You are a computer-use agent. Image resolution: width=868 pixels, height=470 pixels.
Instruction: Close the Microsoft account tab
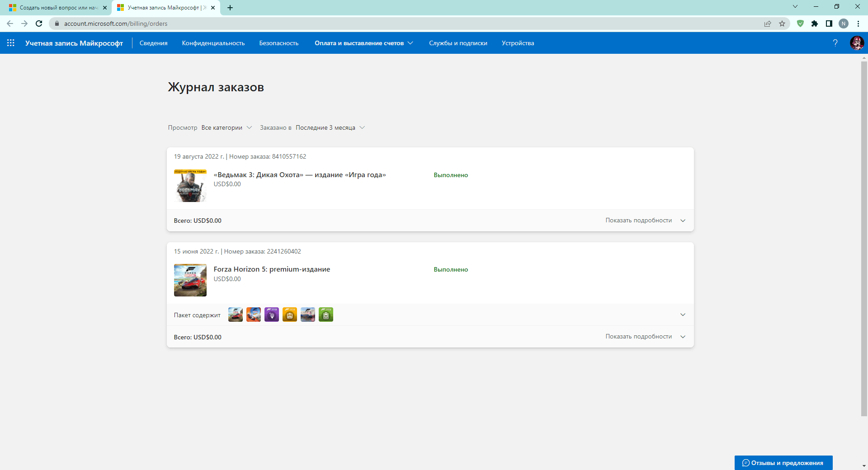213,8
